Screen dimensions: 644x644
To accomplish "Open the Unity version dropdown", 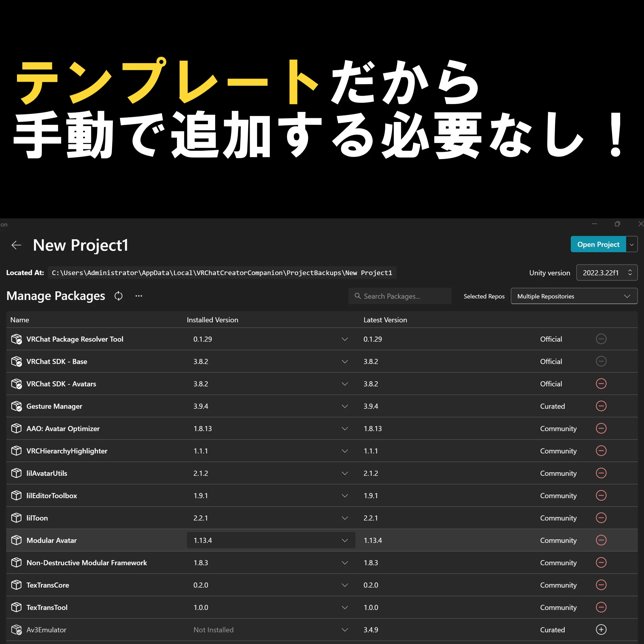I will click(606, 272).
